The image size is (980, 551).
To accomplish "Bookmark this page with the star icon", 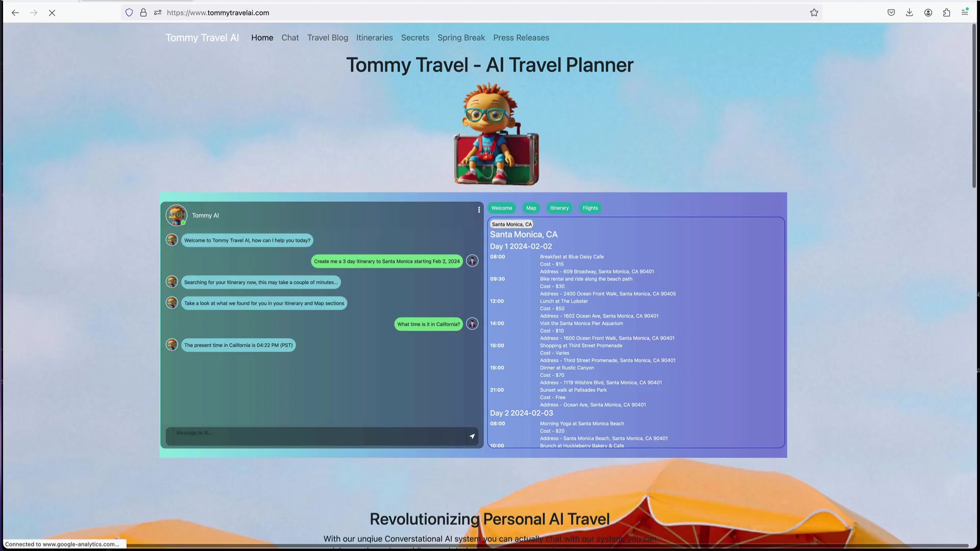I will coord(814,13).
